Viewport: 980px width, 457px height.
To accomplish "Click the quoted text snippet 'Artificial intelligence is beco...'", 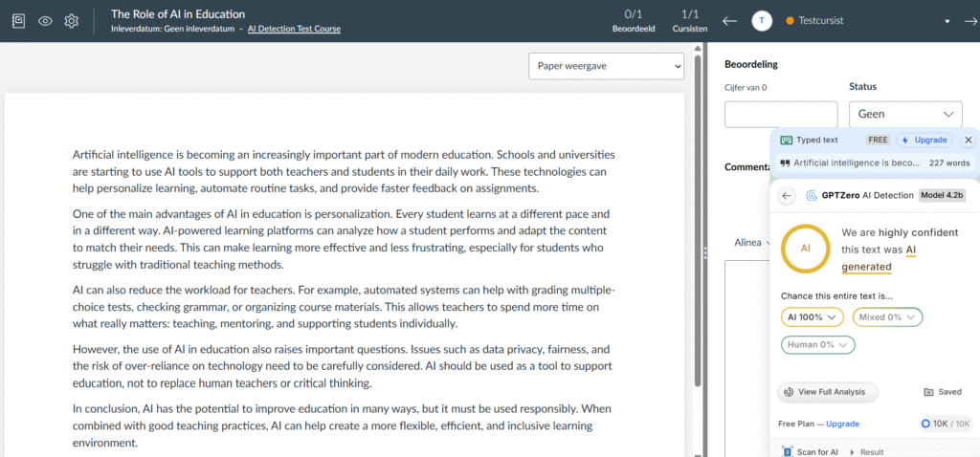I will [857, 163].
